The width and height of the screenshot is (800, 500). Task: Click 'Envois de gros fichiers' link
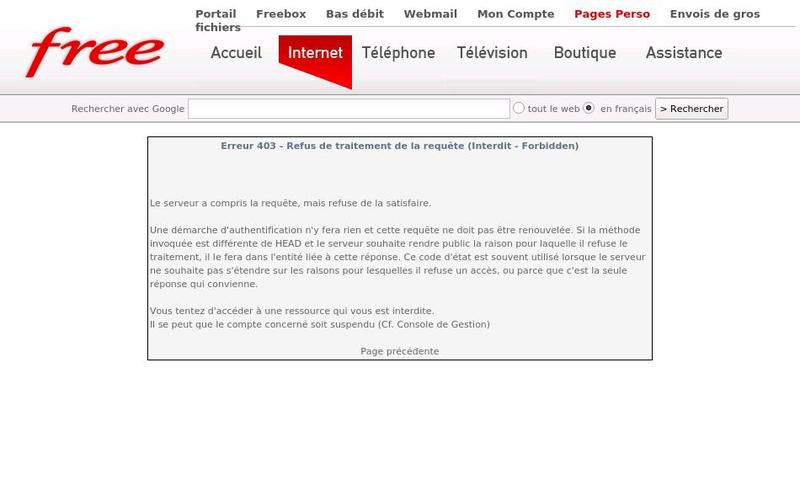pyautogui.click(x=715, y=14)
